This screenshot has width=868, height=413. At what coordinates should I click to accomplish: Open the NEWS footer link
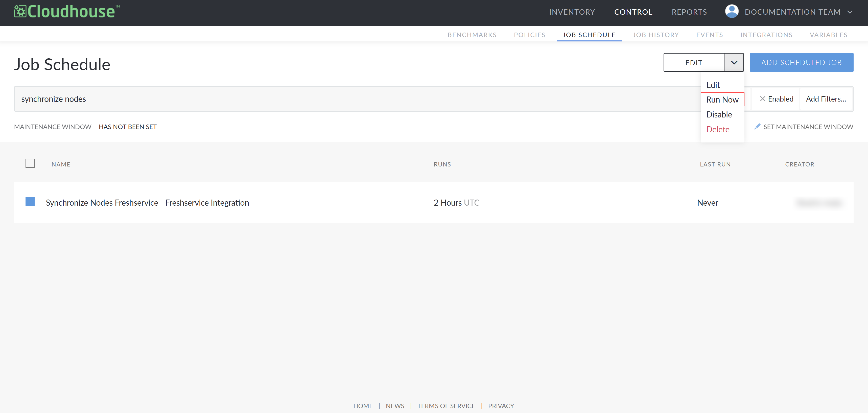pyautogui.click(x=394, y=406)
